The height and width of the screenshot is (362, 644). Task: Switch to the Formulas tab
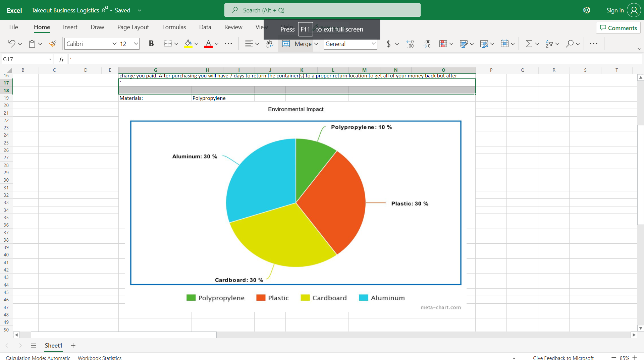[174, 27]
